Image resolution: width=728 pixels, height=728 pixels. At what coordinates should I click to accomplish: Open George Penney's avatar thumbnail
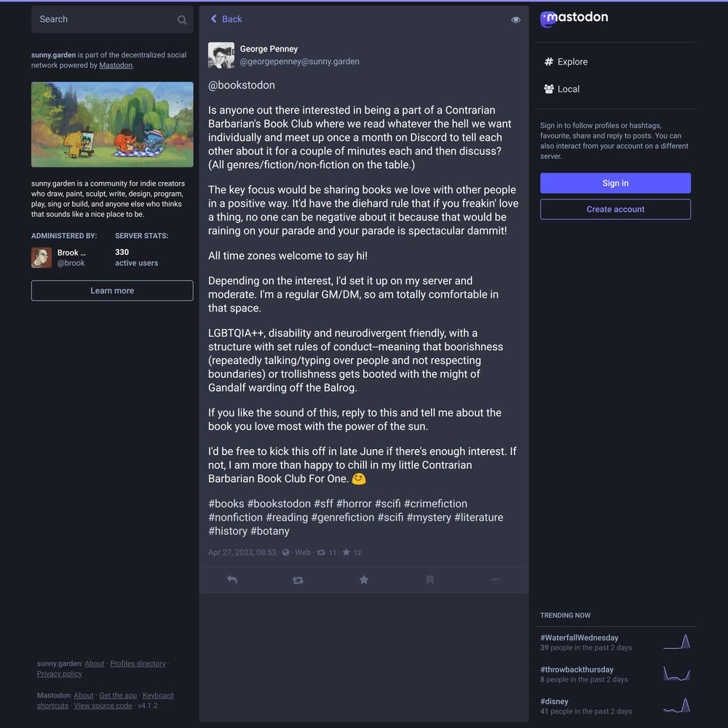[x=221, y=55]
